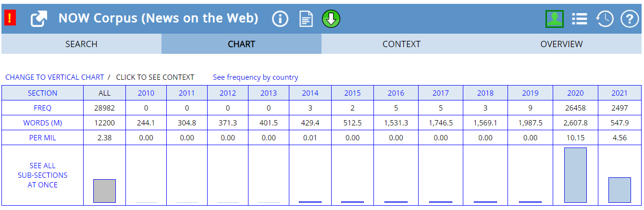This screenshot has width=644, height=210.
Task: Open the 2017 column header
Action: point(441,93)
